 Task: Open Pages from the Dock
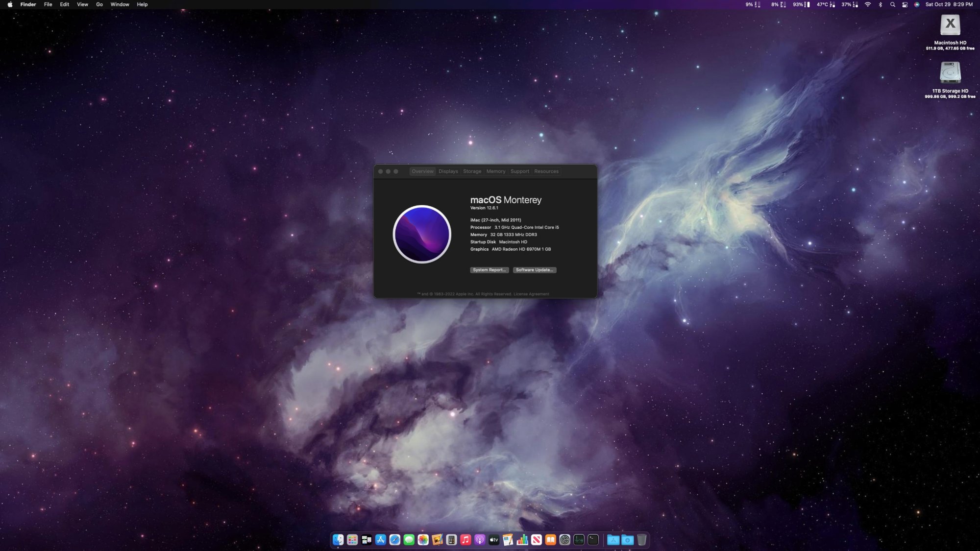pos(508,540)
